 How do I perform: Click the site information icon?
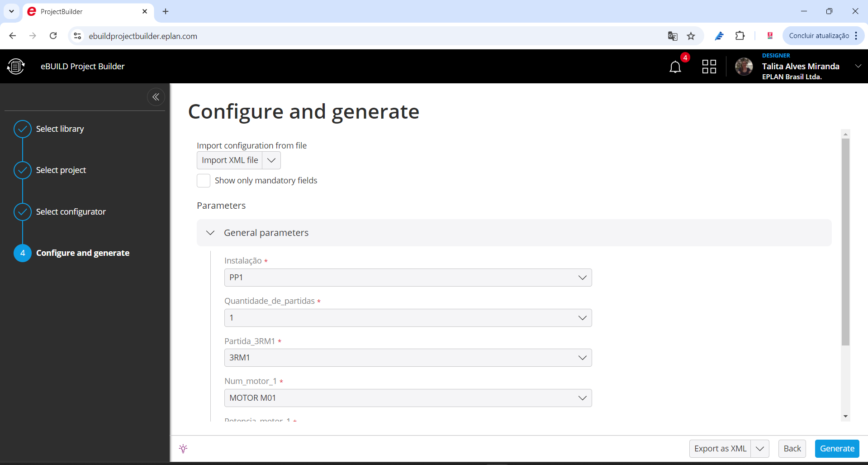pyautogui.click(x=78, y=36)
